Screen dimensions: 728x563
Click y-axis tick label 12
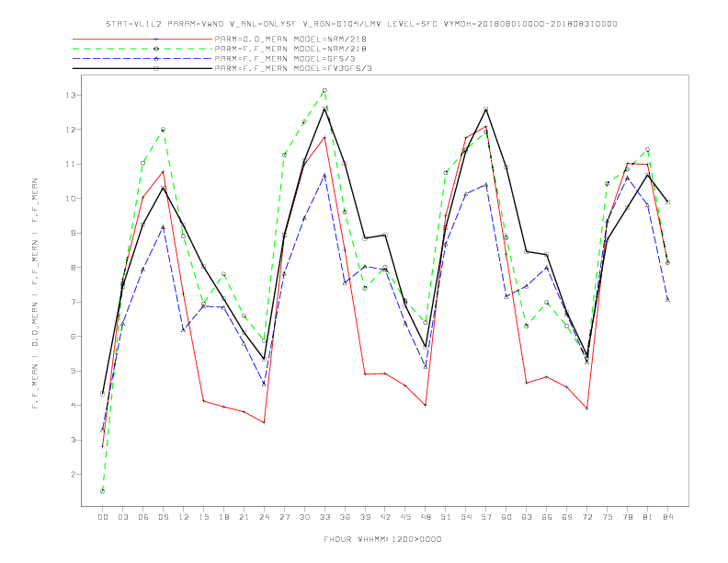[x=70, y=130]
